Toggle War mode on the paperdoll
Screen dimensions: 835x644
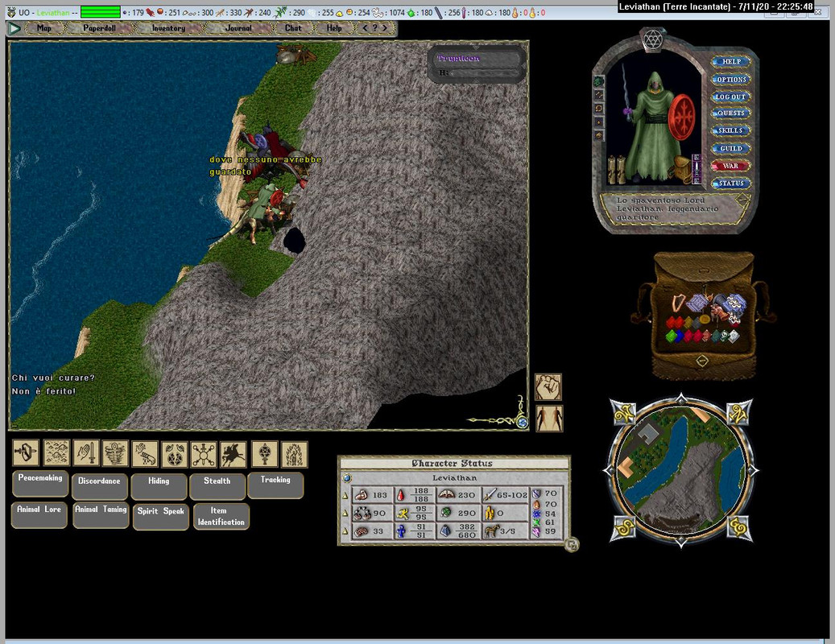tap(730, 166)
